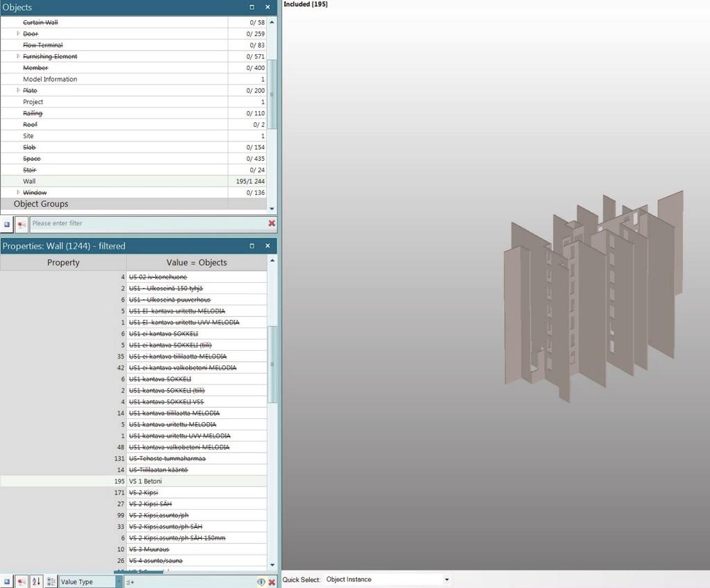710x588 pixels.
Task: Click the Properties list scroll-down arrow
Action: tap(272, 565)
